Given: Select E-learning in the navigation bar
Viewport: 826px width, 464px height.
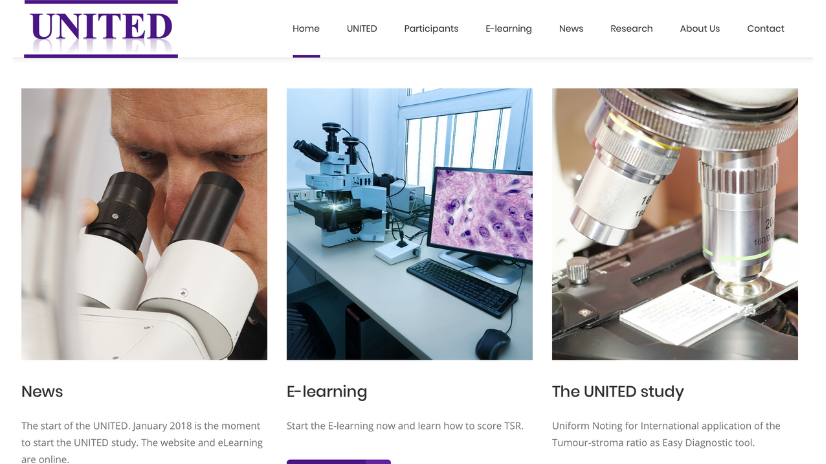Looking at the screenshot, I should (x=508, y=28).
